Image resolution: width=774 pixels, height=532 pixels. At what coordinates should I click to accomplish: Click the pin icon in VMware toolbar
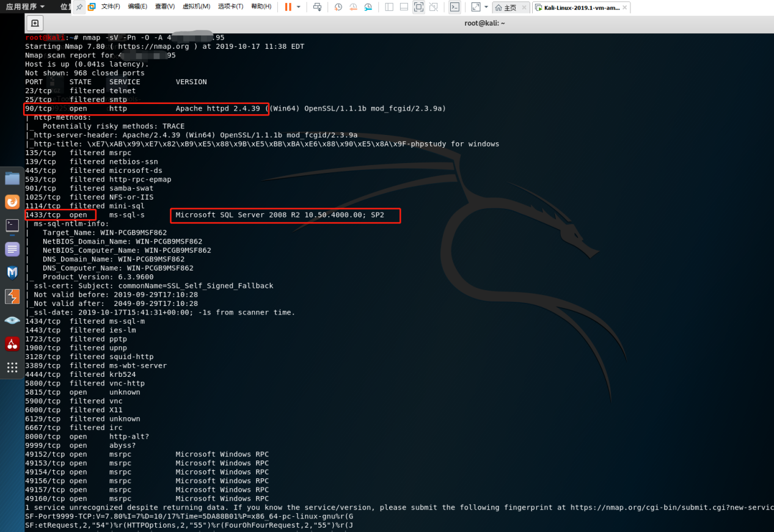pos(79,7)
